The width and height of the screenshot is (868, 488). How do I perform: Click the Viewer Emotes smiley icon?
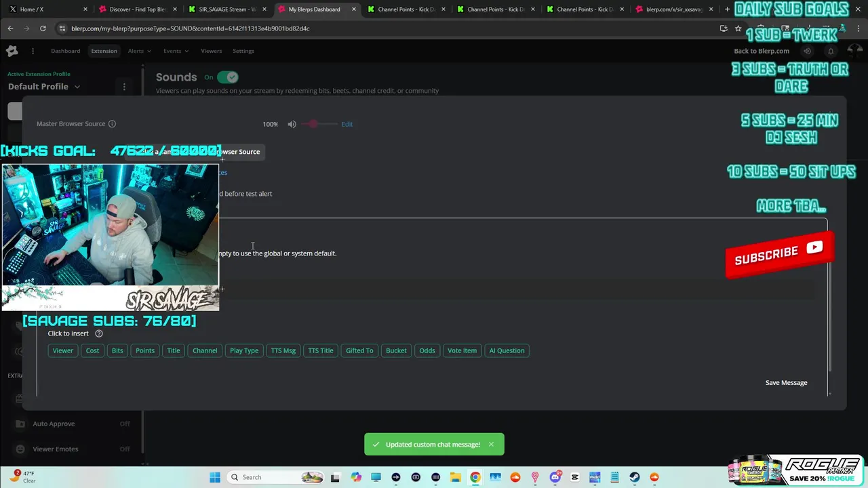pos(20,449)
